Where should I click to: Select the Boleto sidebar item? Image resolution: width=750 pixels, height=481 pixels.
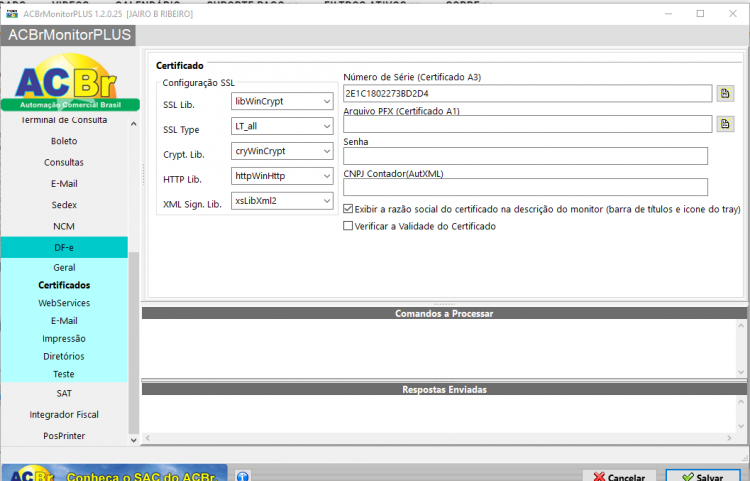(64, 141)
